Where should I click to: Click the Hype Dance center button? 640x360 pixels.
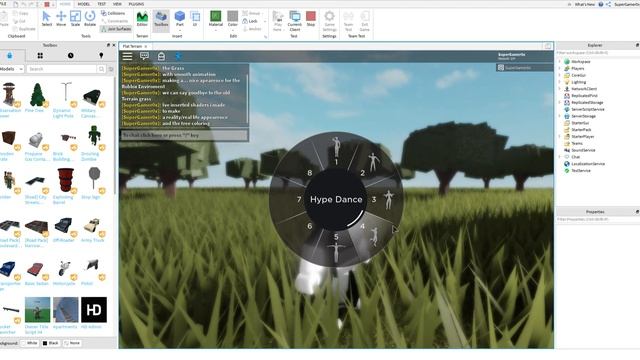coord(336,200)
